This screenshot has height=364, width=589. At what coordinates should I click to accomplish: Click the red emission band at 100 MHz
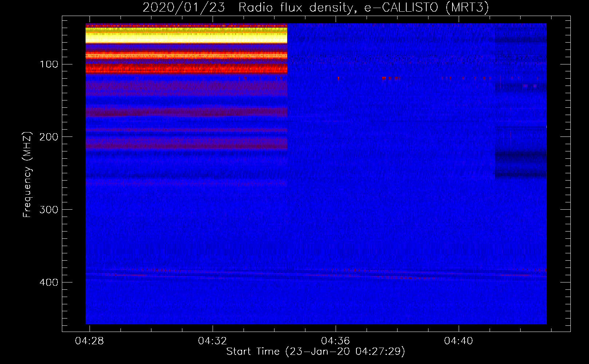(186, 68)
